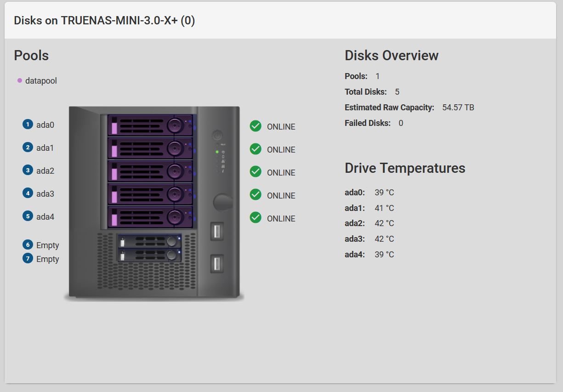Viewport: 563px width, 392px height.
Task: Click the green check icon for ada2 status
Action: (x=256, y=171)
